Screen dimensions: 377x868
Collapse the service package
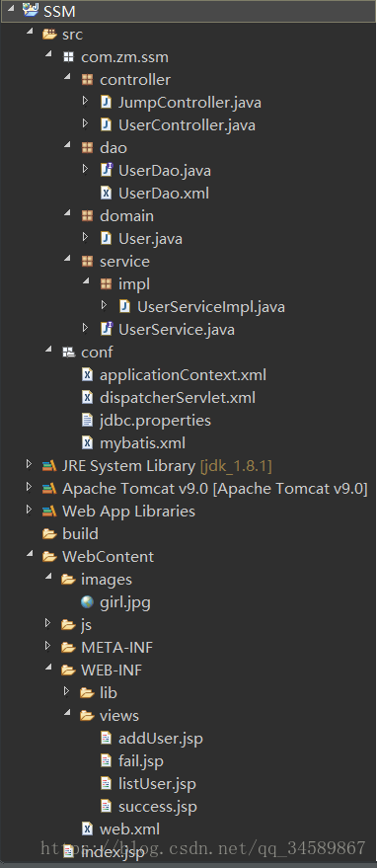[x=67, y=260]
